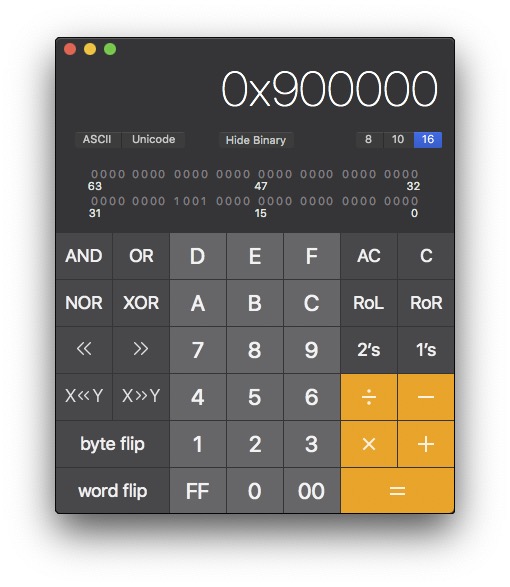The width and height of the screenshot is (510, 587).
Task: Click the orange multiply key
Action: (x=369, y=444)
